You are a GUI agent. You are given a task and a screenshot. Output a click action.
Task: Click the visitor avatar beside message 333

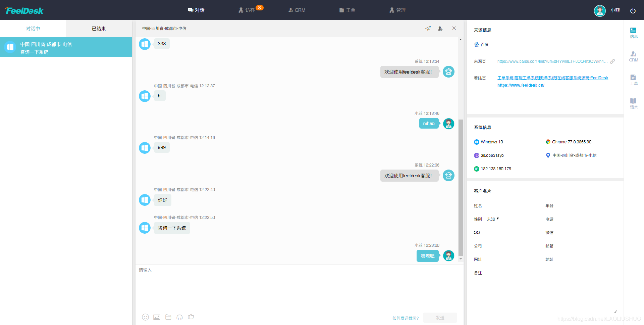[x=145, y=44]
